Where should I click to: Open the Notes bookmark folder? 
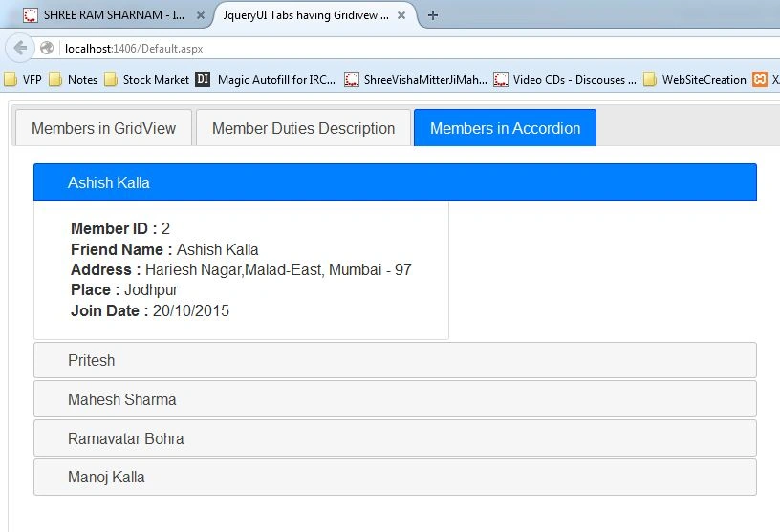coord(74,79)
